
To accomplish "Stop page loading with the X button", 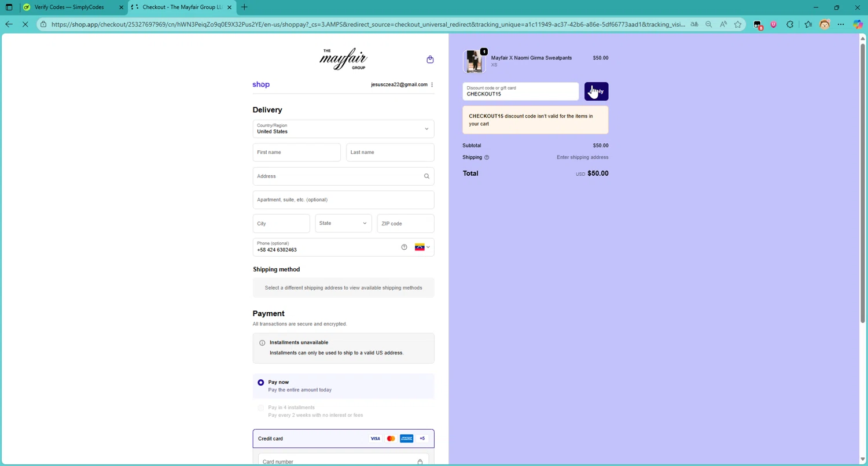I will click(x=25, y=24).
